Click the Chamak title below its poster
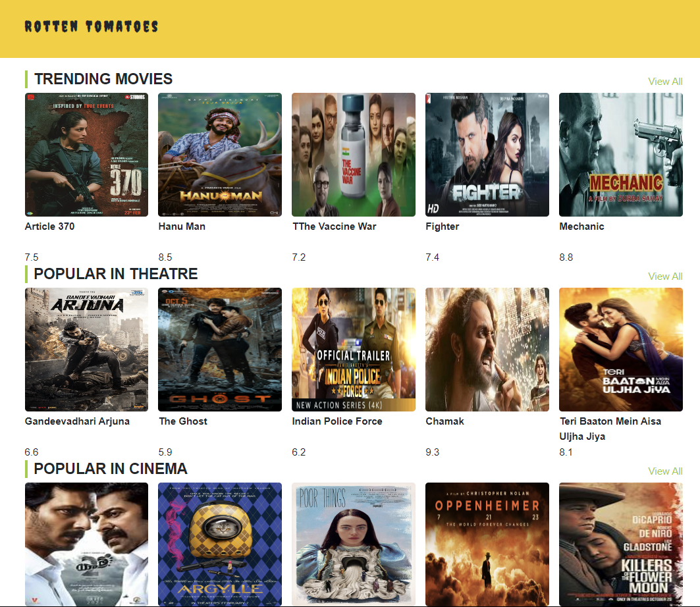Image resolution: width=700 pixels, height=607 pixels. point(444,421)
